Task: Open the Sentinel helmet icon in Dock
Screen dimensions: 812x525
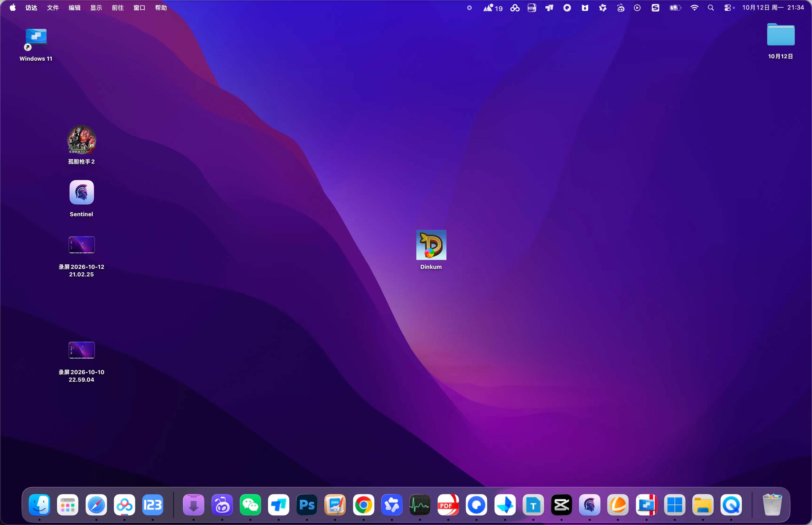Action: tap(590, 505)
